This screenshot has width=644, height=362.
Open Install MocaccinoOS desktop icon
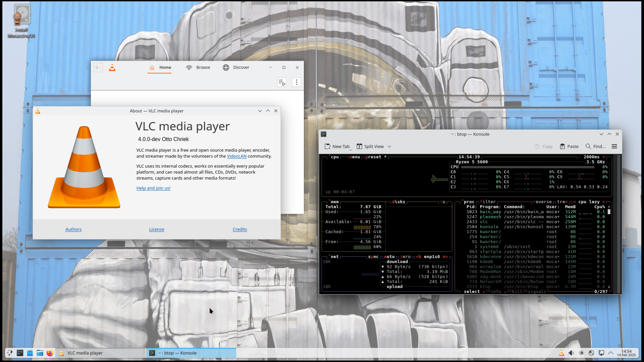point(21,21)
